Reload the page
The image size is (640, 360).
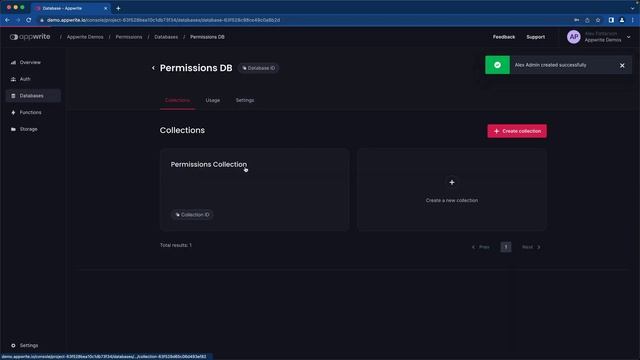coord(29,20)
